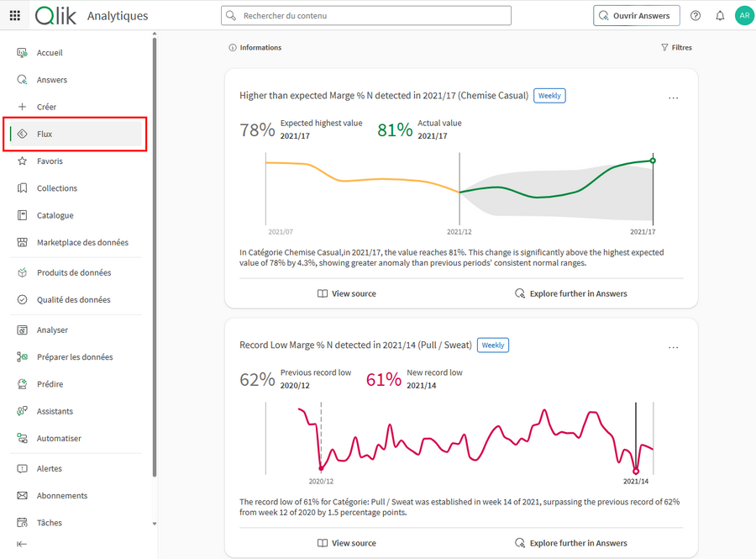
Task: Open the AR user avatar menu
Action: tap(744, 15)
